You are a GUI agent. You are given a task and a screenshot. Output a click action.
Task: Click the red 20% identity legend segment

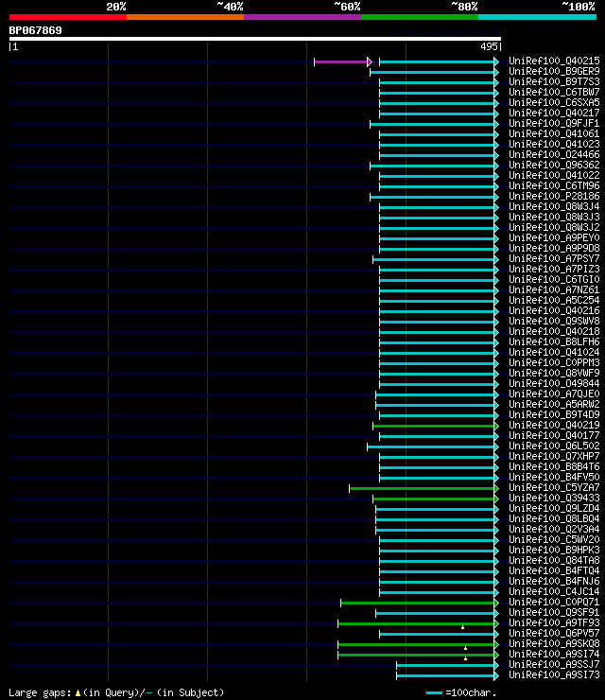click(68, 17)
